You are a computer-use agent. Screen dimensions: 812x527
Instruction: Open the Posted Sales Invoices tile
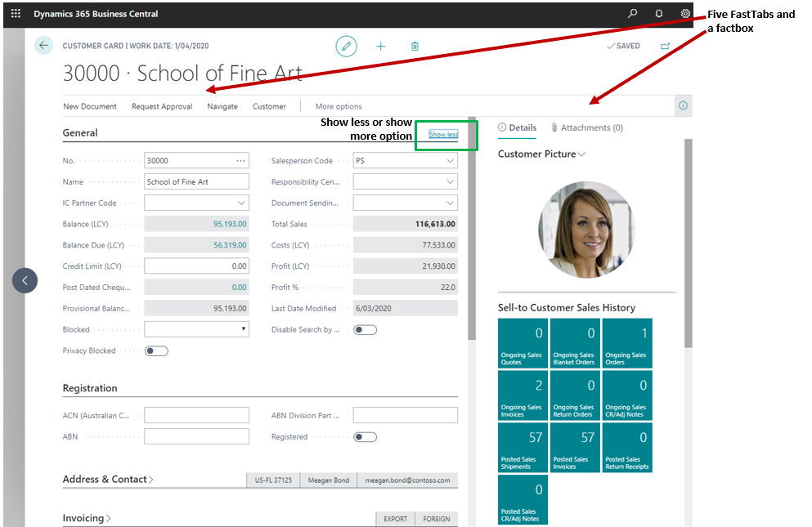point(575,448)
